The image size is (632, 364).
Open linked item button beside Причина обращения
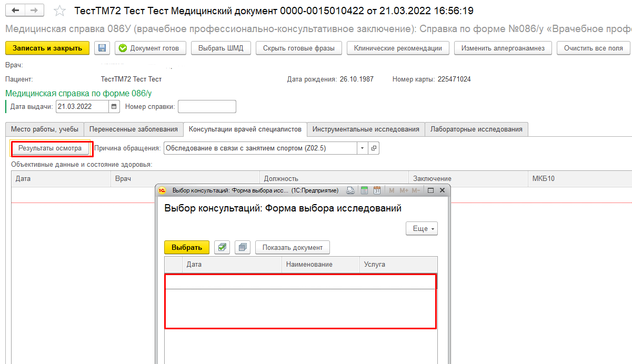(x=374, y=148)
